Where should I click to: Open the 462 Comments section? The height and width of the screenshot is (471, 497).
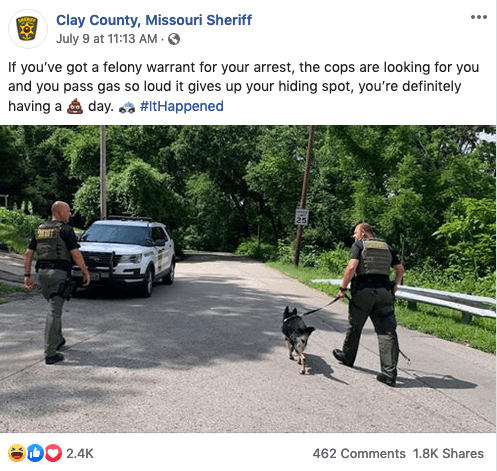point(359,453)
